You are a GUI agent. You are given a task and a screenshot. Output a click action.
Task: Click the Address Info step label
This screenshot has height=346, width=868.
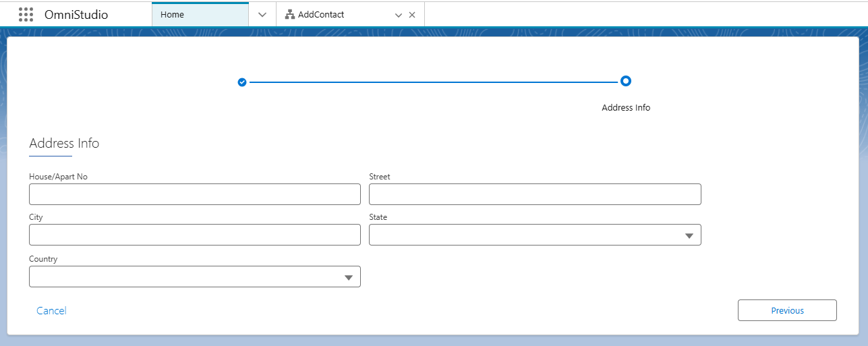[626, 108]
